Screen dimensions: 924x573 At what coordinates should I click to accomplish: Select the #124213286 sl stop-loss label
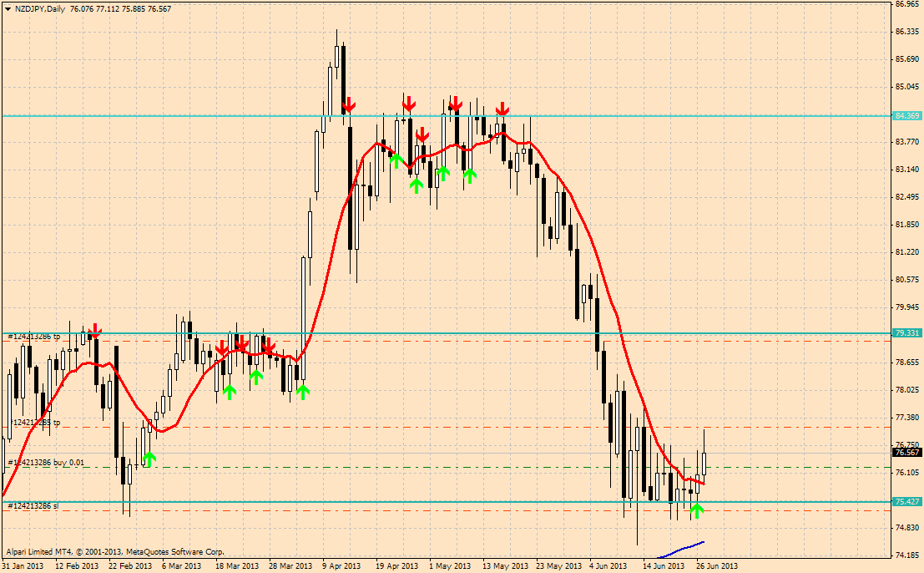click(33, 506)
